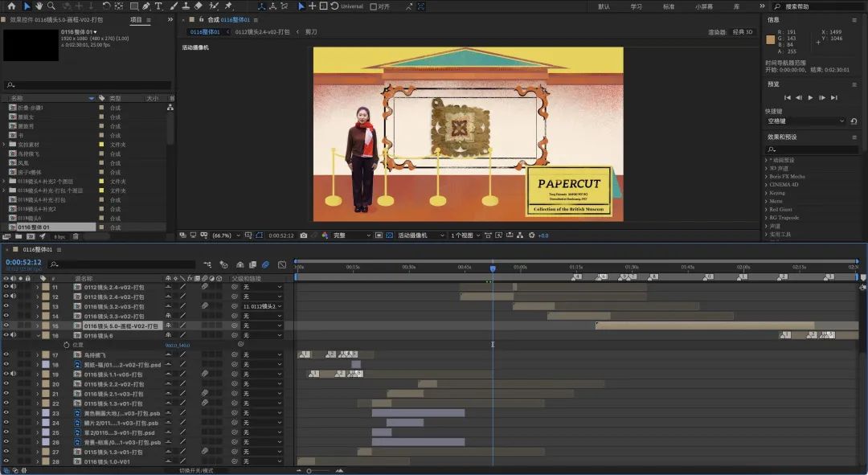Enable the 对齐 snapping checkbox
This screenshot has width=868, height=475.
(374, 6)
